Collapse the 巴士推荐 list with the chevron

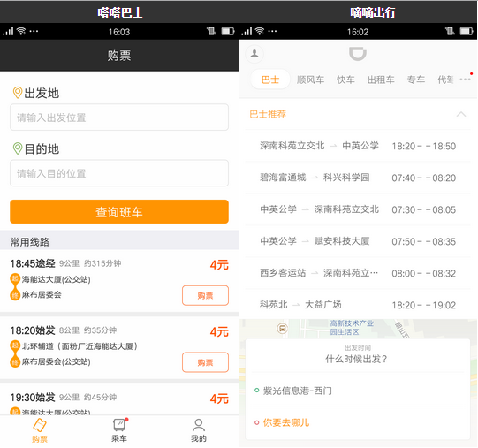click(461, 114)
